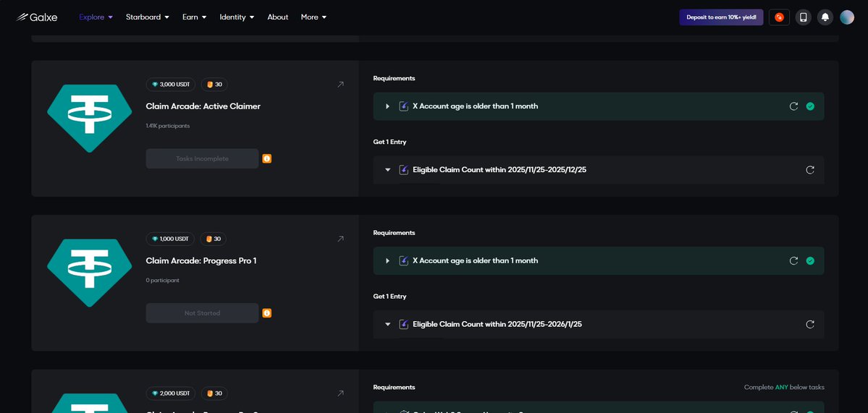Click orange info icon beside Not Started
Image resolution: width=868 pixels, height=413 pixels.
point(267,313)
